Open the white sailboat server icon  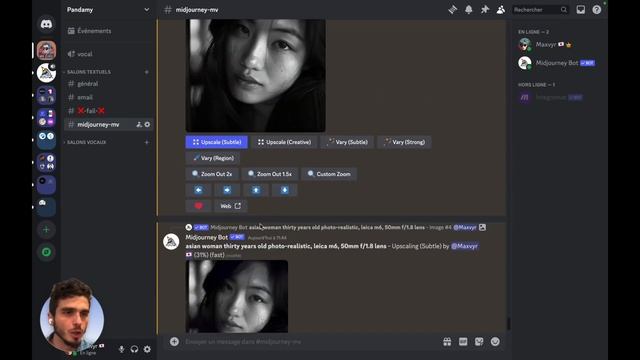(x=46, y=73)
